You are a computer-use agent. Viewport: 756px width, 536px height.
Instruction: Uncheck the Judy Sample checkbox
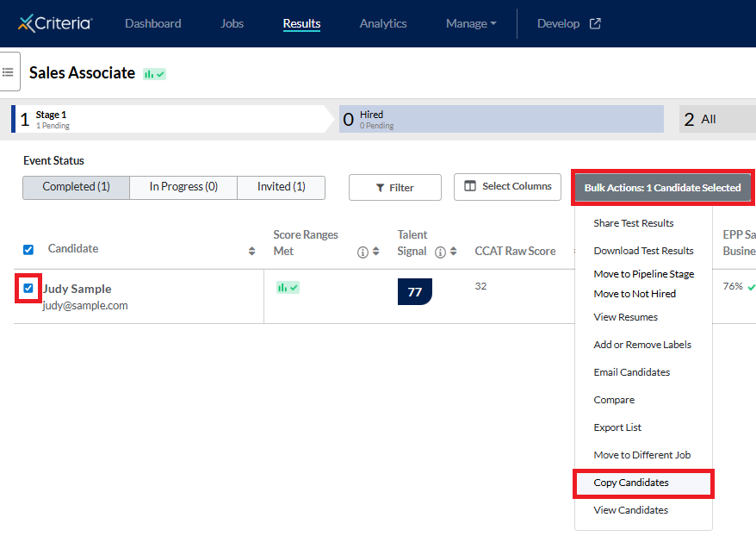click(x=28, y=288)
